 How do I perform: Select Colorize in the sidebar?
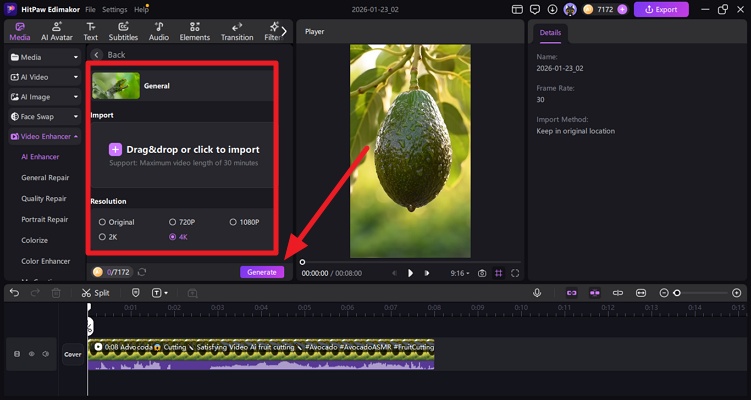pyautogui.click(x=34, y=240)
